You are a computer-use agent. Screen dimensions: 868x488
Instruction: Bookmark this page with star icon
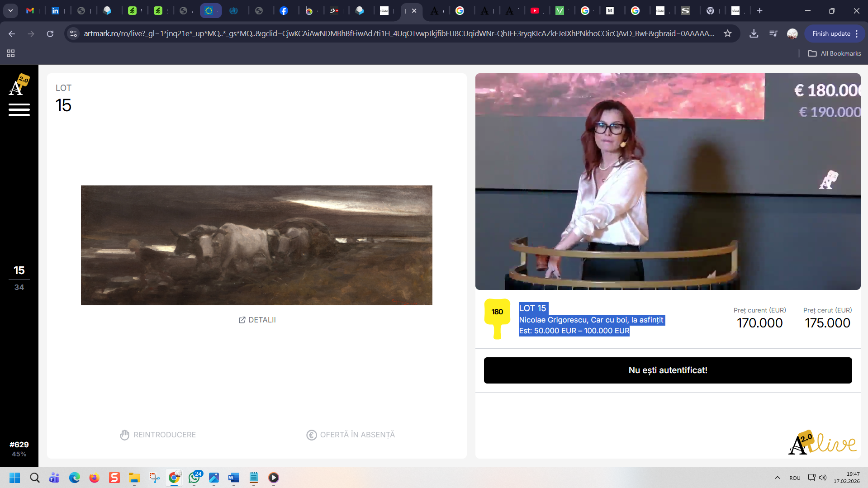(727, 33)
